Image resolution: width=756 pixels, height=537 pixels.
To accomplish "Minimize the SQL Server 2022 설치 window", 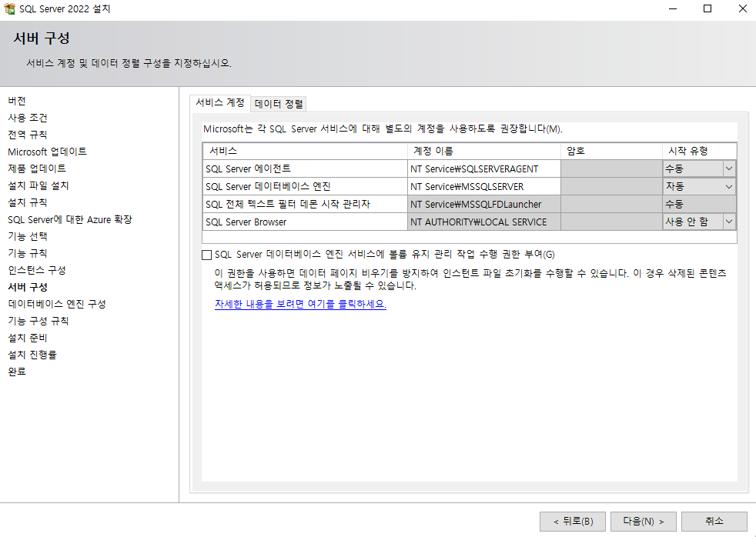I will 673,8.
